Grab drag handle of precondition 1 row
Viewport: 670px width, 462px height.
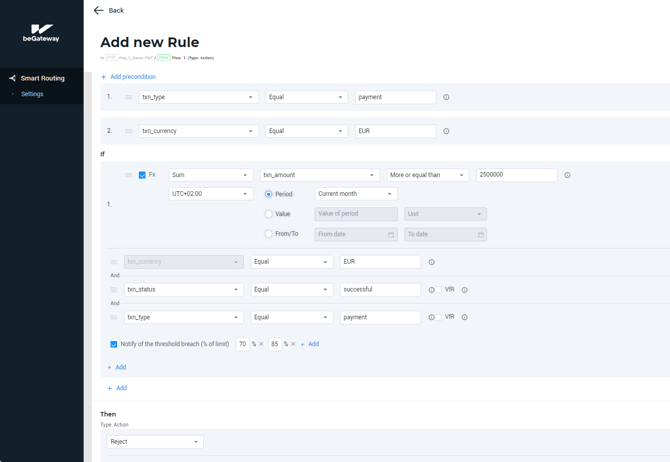[128, 97]
